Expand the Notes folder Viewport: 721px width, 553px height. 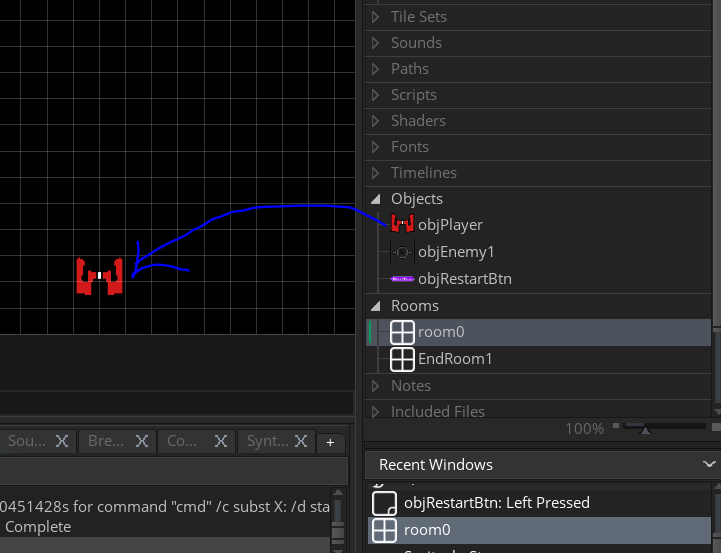click(x=376, y=386)
